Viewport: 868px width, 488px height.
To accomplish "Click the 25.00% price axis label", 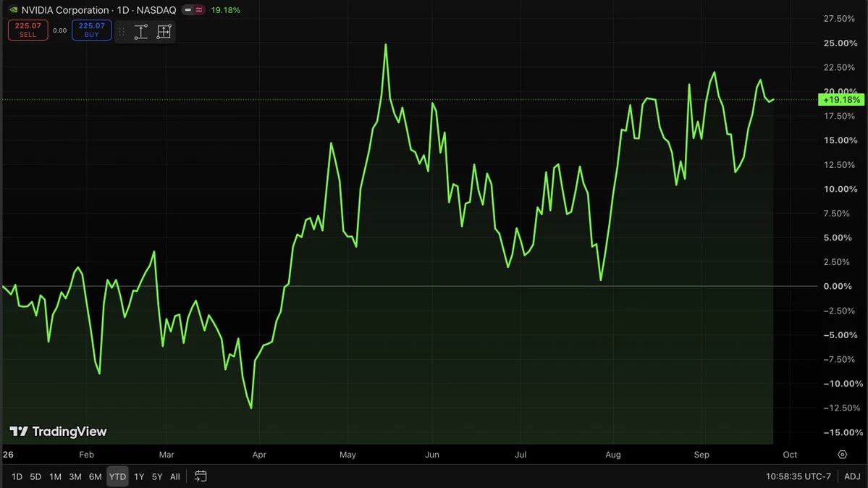I will [840, 43].
